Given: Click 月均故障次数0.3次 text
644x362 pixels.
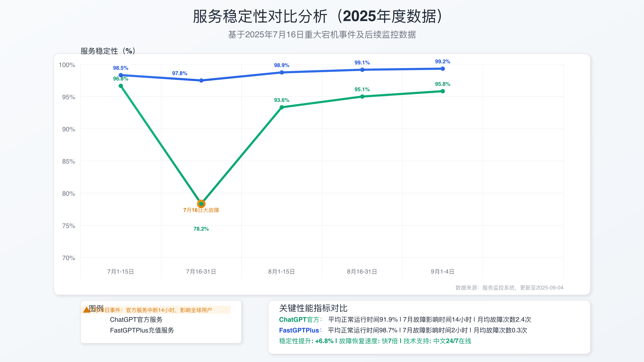Looking at the screenshot, I should click(500, 330).
